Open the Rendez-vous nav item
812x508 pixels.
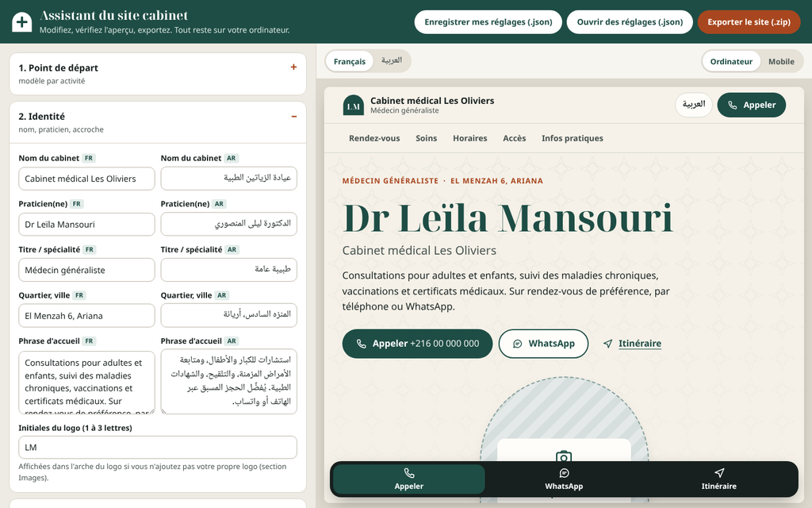[374, 138]
